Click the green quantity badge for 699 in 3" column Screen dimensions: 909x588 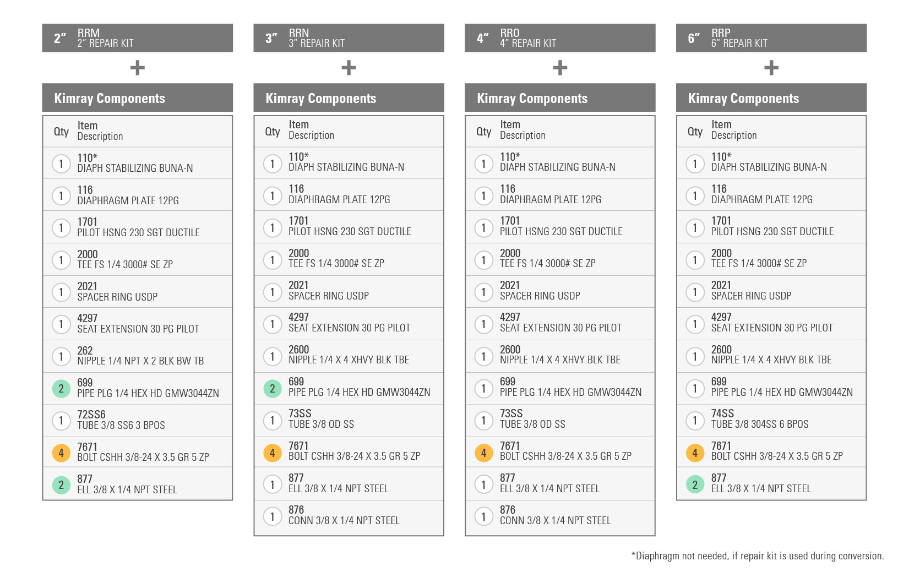[272, 389]
